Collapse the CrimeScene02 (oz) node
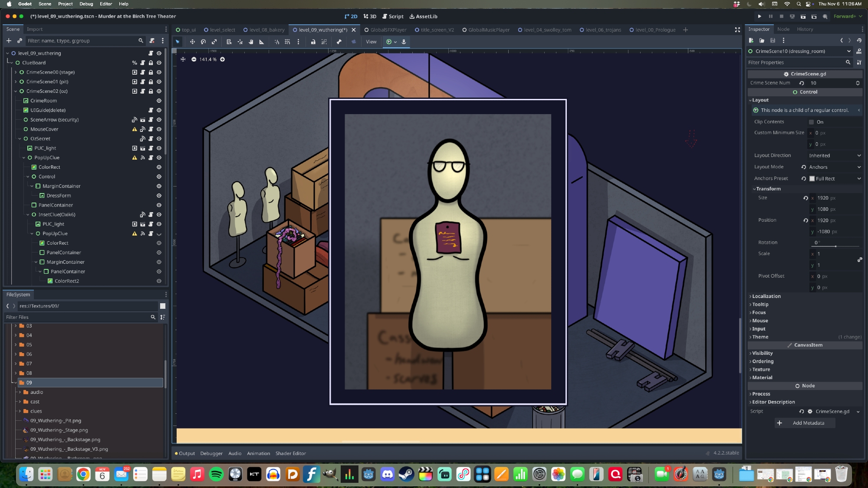Screen dimensions: 868x488 pos(16,91)
